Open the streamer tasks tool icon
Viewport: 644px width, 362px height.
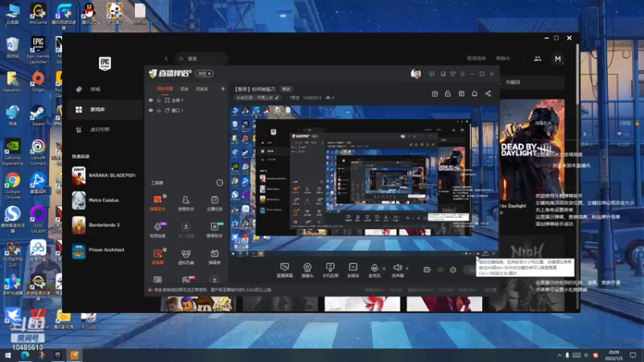214,203
